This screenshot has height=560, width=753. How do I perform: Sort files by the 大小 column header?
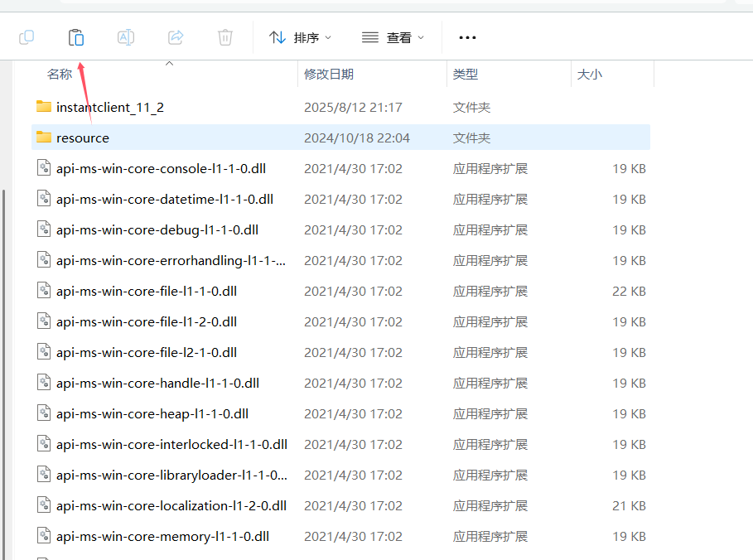(x=590, y=74)
